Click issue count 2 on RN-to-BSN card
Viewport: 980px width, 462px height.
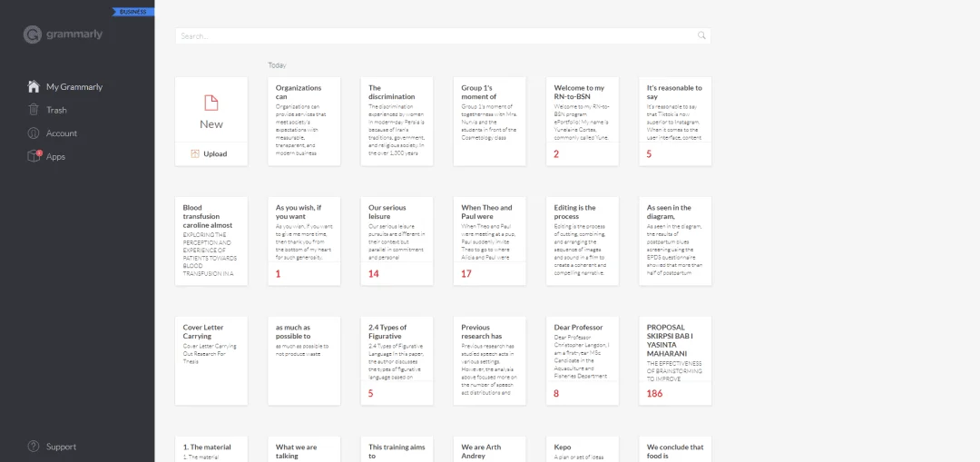coord(556,153)
